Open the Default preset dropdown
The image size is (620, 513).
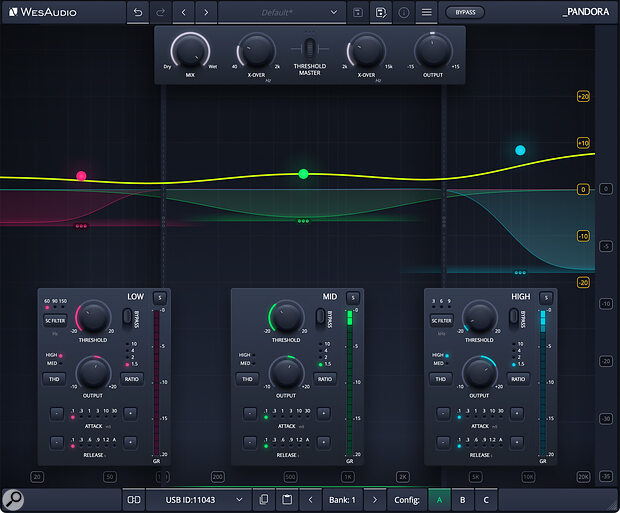[x=282, y=12]
